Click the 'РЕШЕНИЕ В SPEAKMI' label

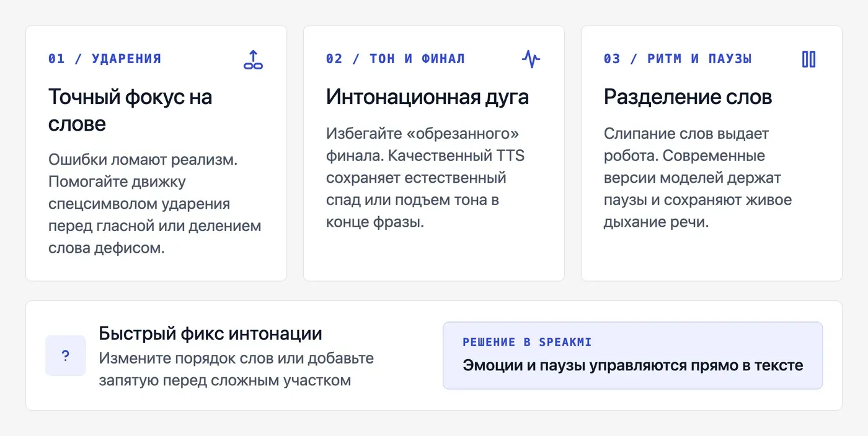pyautogui.click(x=527, y=342)
